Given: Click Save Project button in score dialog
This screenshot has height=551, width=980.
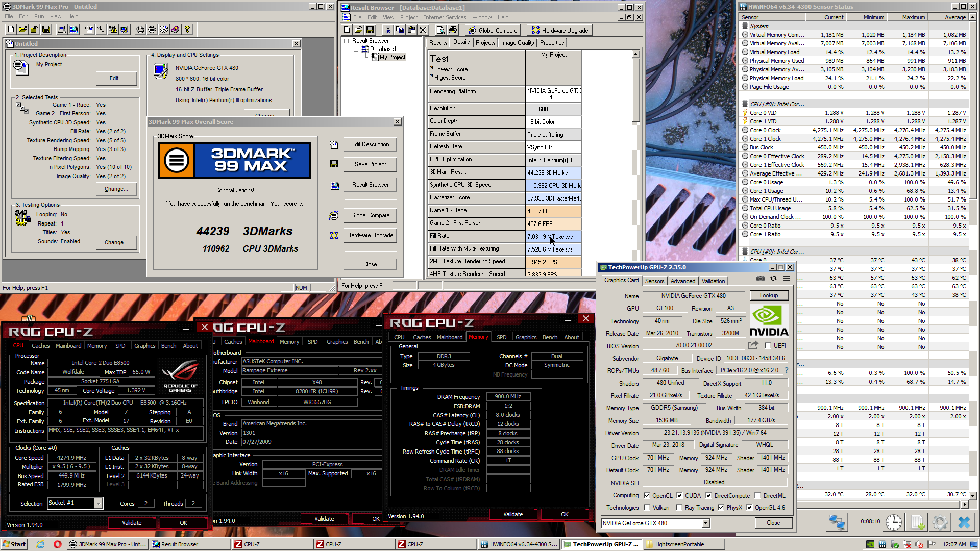Looking at the screenshot, I should (370, 164).
